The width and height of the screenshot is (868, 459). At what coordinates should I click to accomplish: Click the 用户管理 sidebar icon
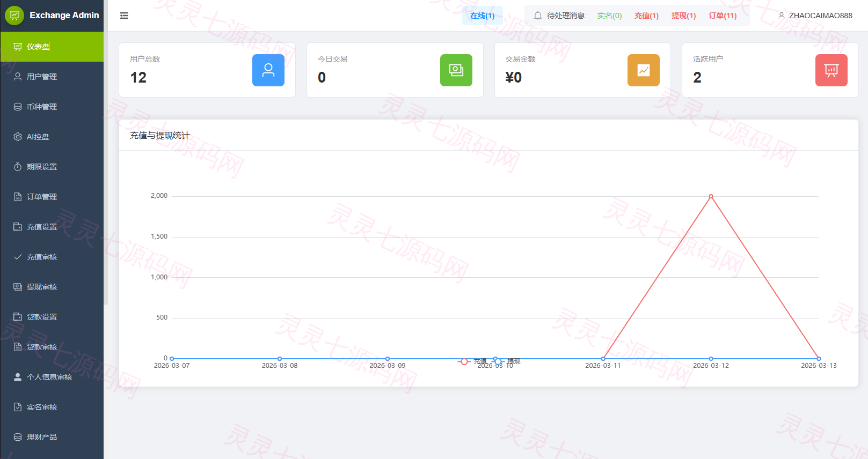(x=18, y=77)
